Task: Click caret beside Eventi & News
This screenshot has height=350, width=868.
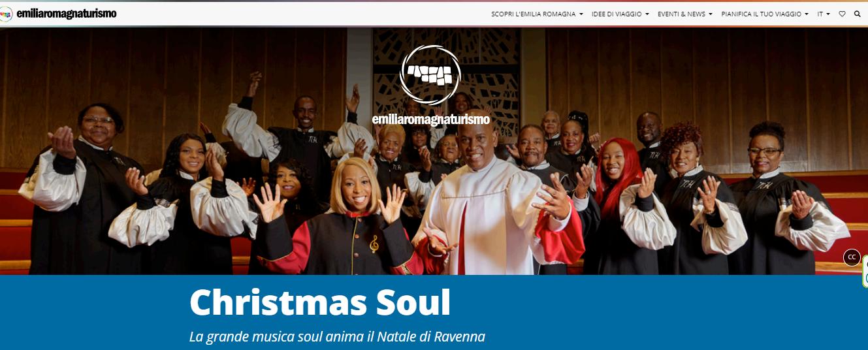Action: (711, 14)
